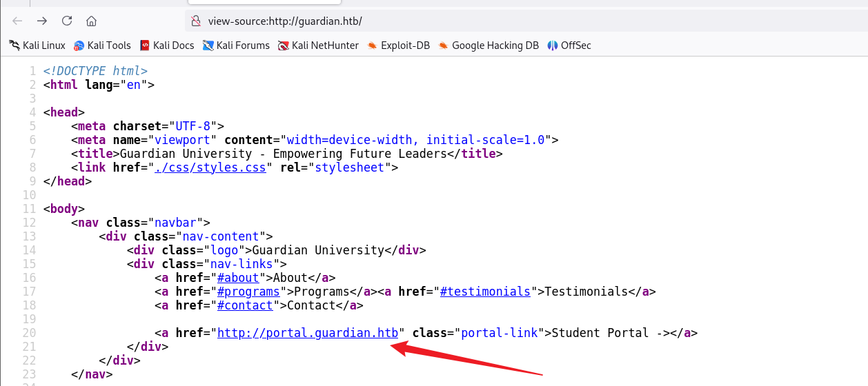
Task: Click the title text Guardian University - Empowering Future Leaders
Action: [284, 154]
